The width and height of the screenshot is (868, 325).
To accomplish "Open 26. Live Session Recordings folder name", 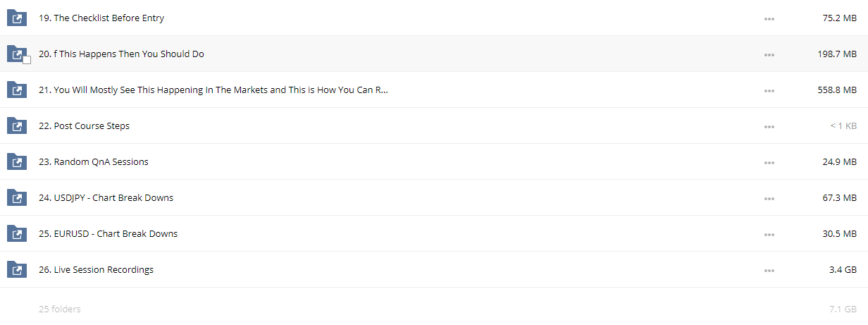I will [x=96, y=269].
